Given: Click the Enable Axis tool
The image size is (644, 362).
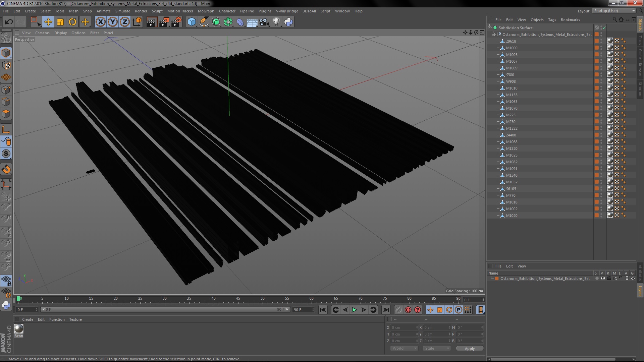Looking at the screenshot, I should [6, 130].
